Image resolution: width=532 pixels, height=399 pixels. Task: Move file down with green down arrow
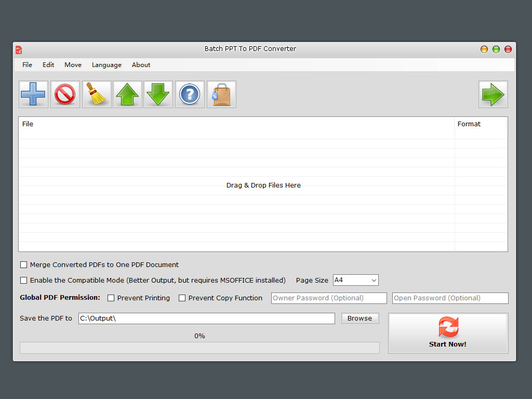(x=158, y=95)
